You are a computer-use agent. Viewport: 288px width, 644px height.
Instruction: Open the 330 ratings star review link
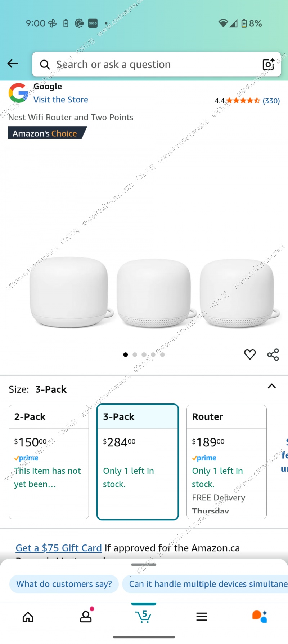[247, 101]
